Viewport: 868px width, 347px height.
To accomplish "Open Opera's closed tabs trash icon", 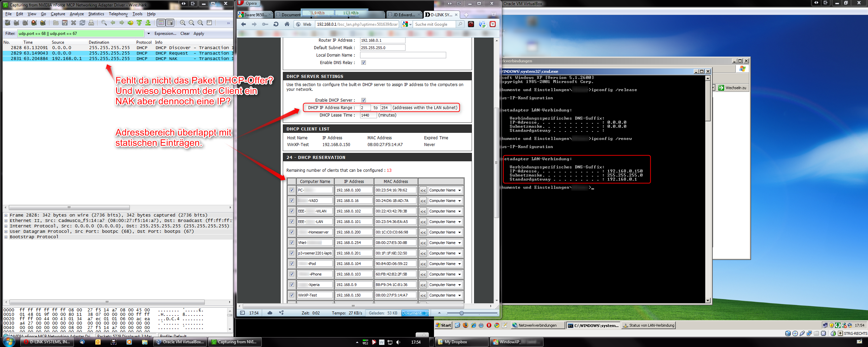I will [x=494, y=14].
